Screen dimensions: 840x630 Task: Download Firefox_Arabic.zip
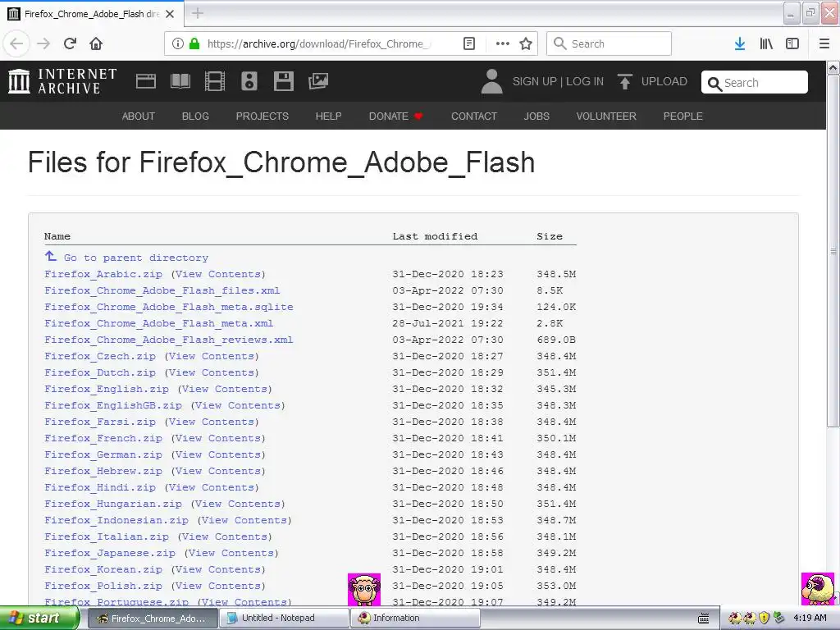pyautogui.click(x=103, y=274)
